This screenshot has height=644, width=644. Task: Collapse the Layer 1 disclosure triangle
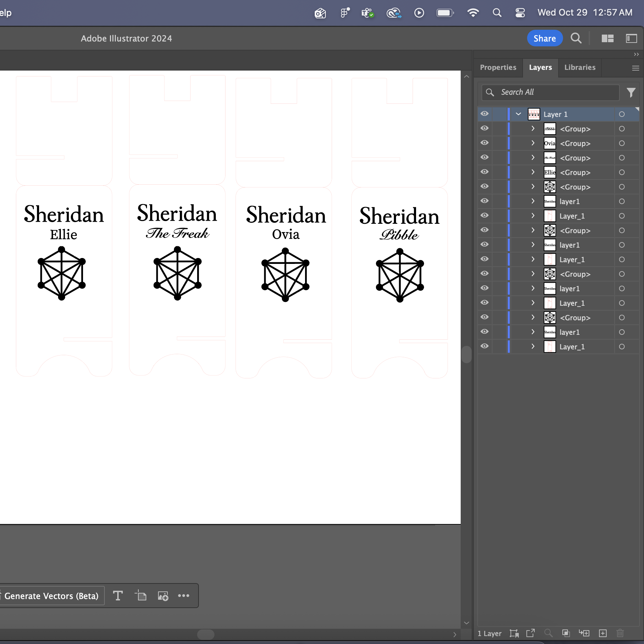point(518,114)
